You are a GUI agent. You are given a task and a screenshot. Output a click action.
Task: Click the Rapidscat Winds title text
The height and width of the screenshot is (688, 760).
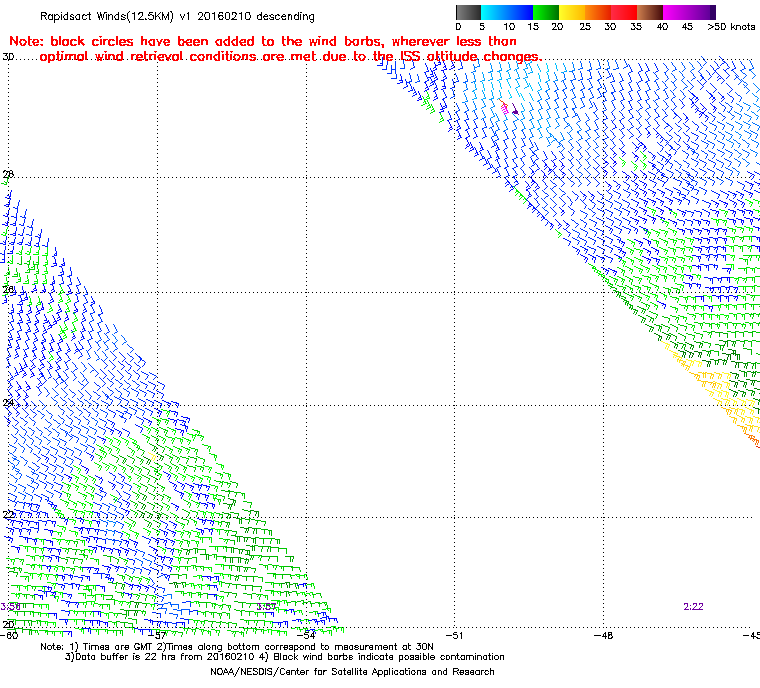point(177,16)
